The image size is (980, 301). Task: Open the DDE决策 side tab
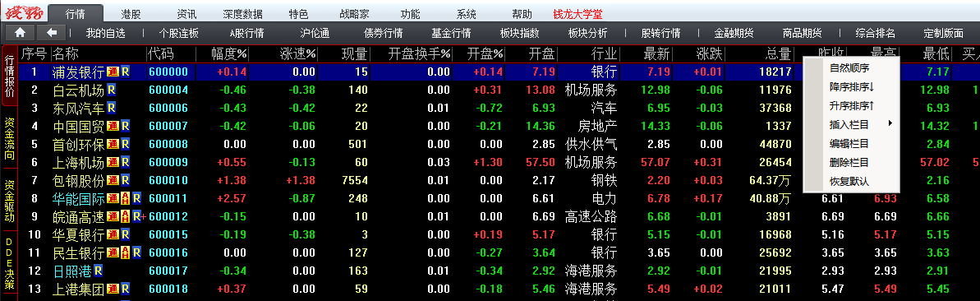[x=9, y=264]
